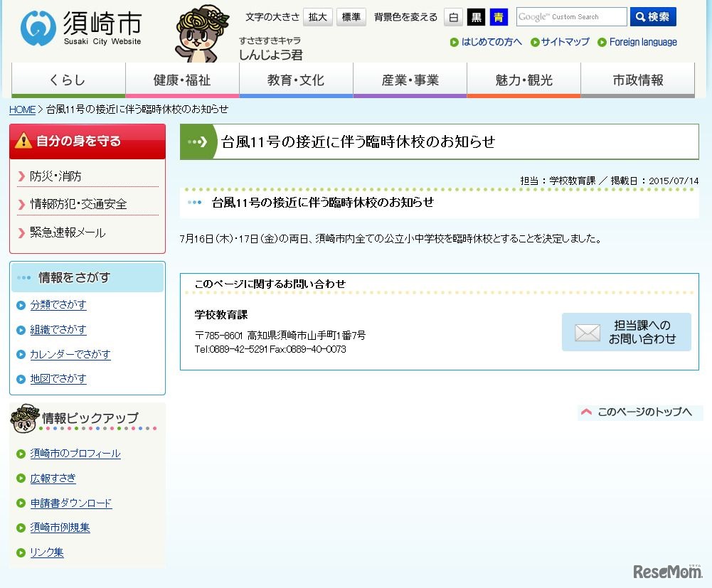Click the 学校教育課 contact heading
This screenshot has width=712, height=588.
(221, 315)
